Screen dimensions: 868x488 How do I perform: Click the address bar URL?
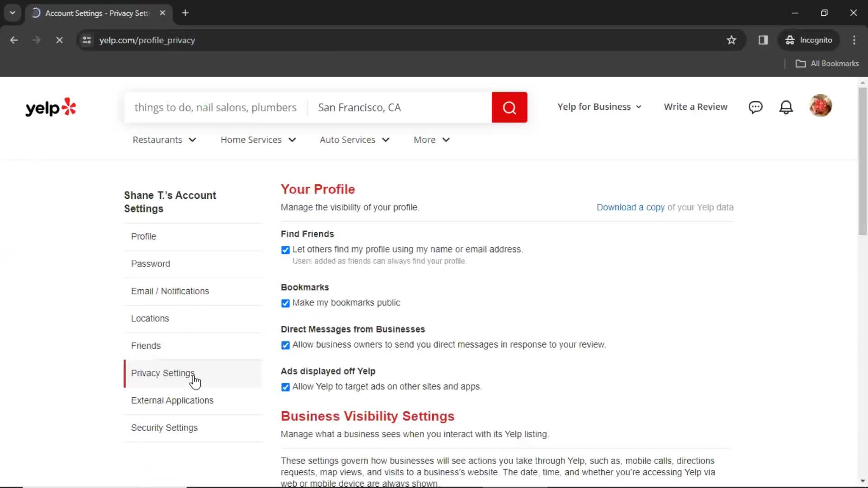tap(147, 40)
